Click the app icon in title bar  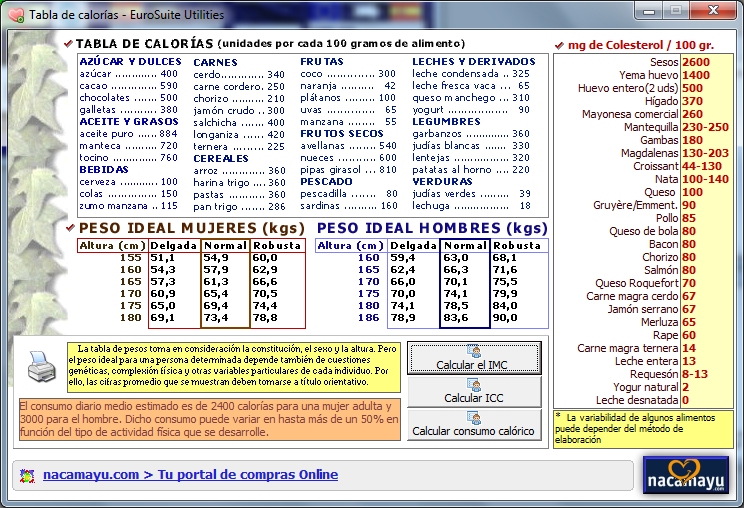point(15,12)
